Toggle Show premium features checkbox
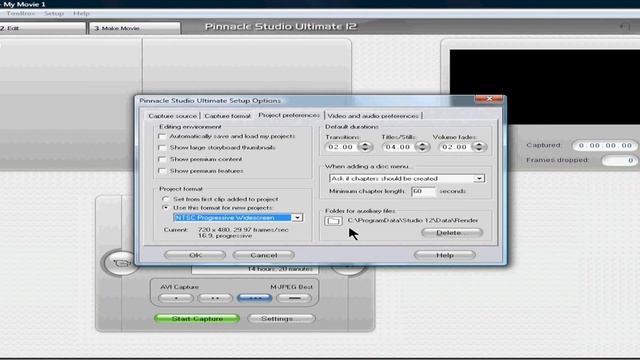 (x=162, y=171)
